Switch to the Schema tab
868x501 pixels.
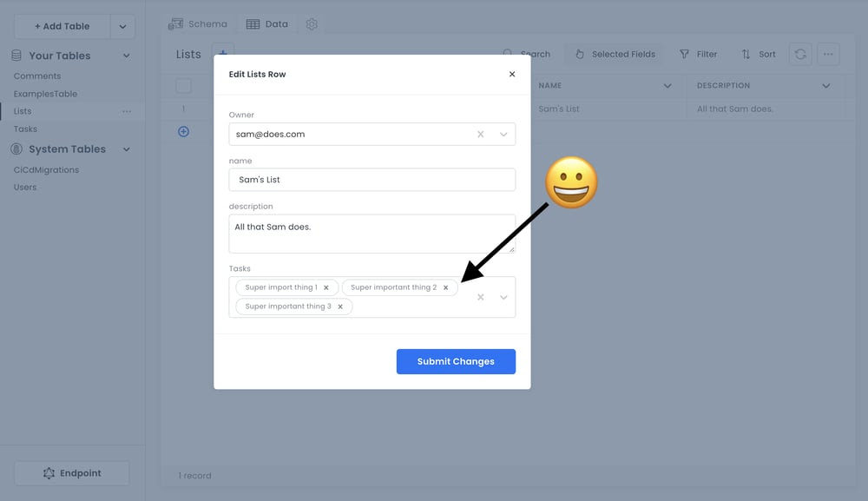[198, 24]
